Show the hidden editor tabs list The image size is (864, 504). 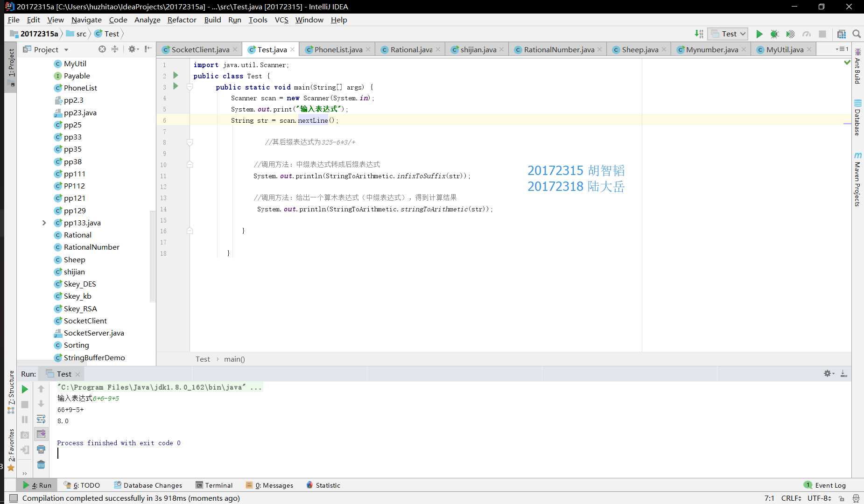coord(842,49)
